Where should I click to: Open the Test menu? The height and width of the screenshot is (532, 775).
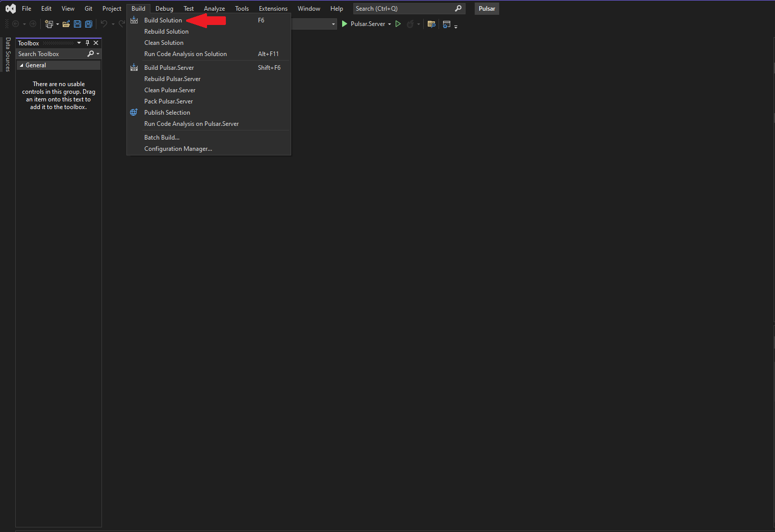189,9
